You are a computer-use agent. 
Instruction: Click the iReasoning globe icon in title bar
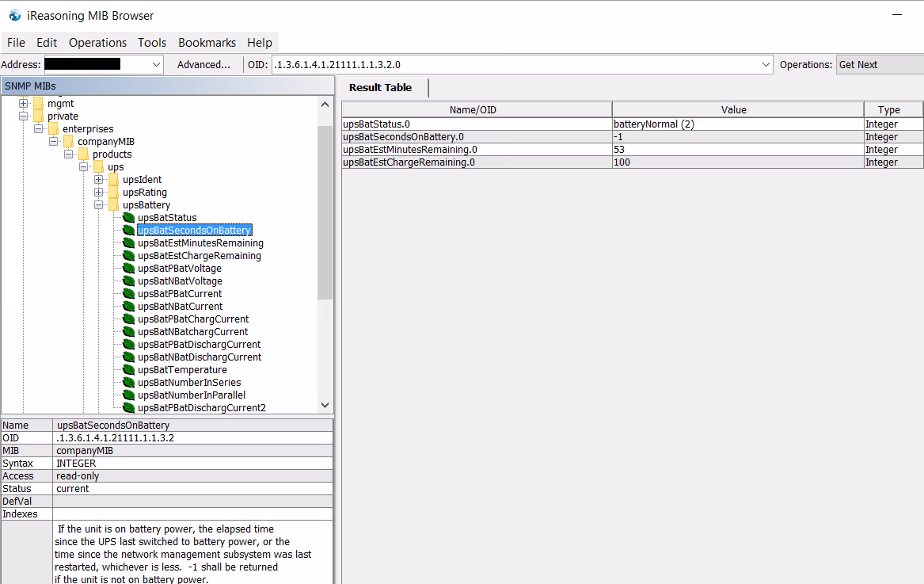[x=14, y=15]
